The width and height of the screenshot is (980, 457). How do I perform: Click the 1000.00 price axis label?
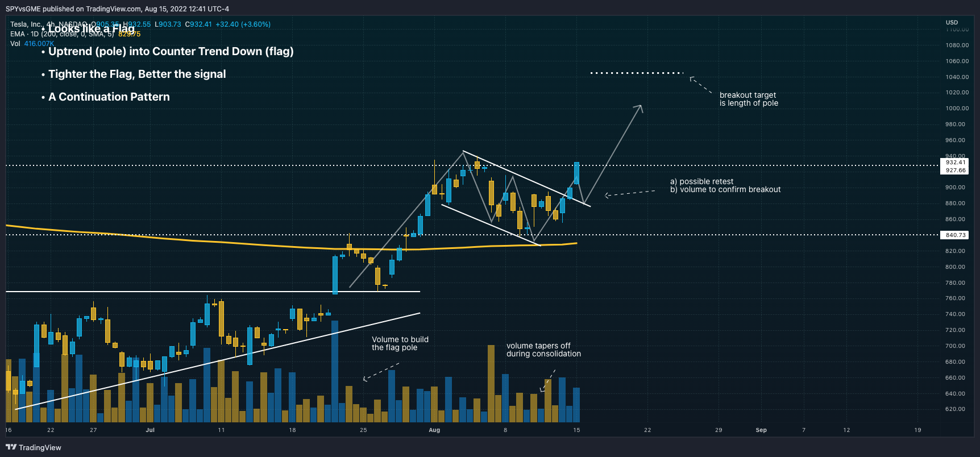957,108
